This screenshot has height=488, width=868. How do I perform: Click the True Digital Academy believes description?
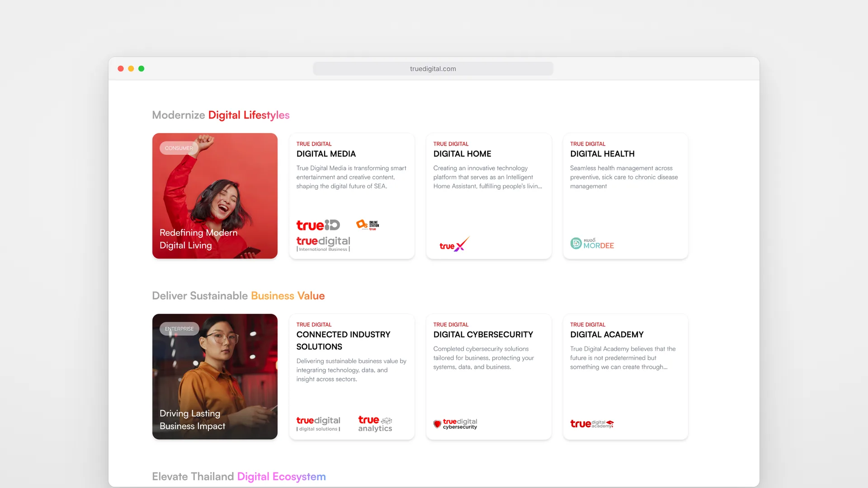pos(623,358)
